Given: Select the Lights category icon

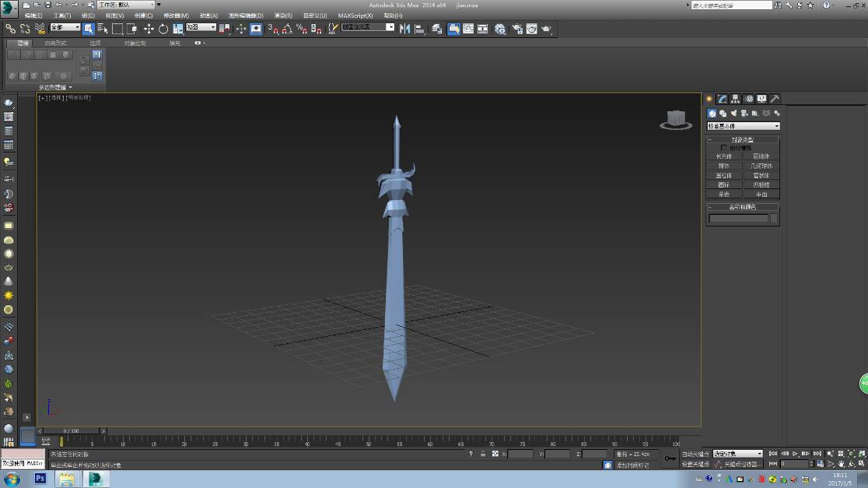Looking at the screenshot, I should 733,114.
